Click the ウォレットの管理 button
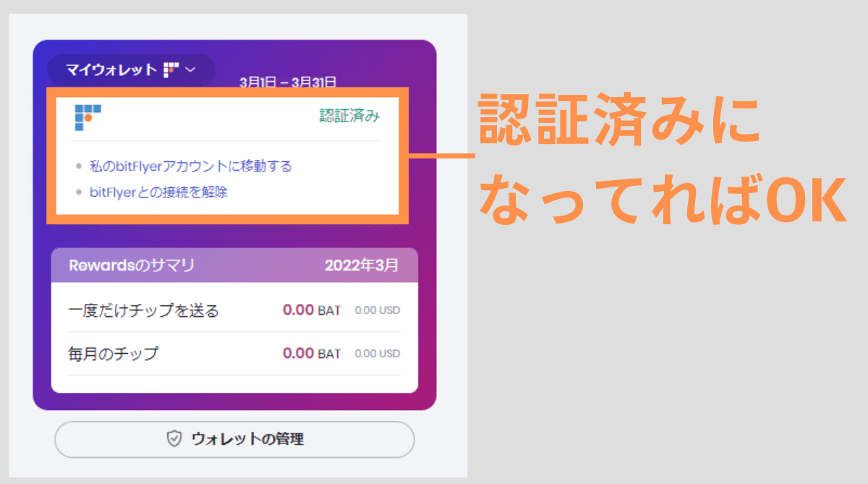The width and height of the screenshot is (868, 484). click(234, 439)
